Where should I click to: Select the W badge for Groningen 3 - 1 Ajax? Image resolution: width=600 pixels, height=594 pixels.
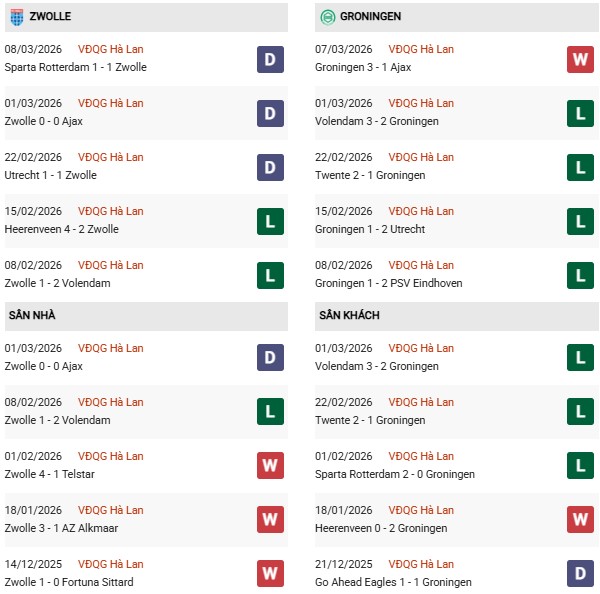(580, 59)
